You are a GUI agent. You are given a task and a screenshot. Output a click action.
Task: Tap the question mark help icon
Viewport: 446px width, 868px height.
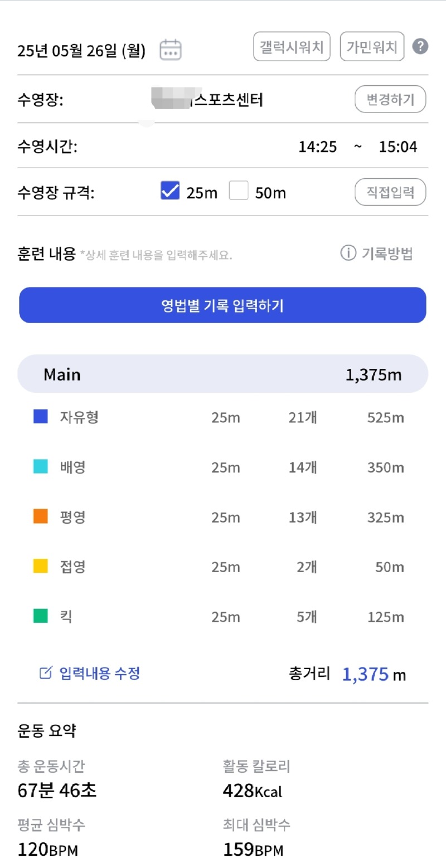tap(420, 46)
